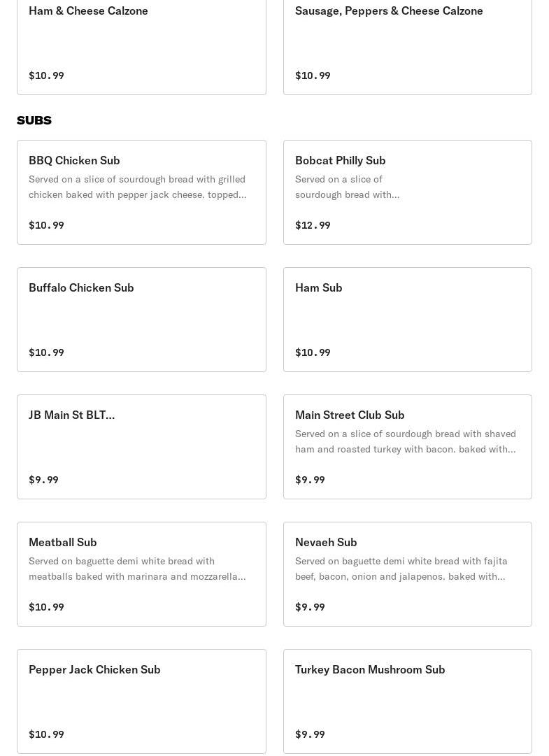Screen dimensions: 549x756
Task: Open the Bobcat Philly Sub card
Action: [408, 192]
